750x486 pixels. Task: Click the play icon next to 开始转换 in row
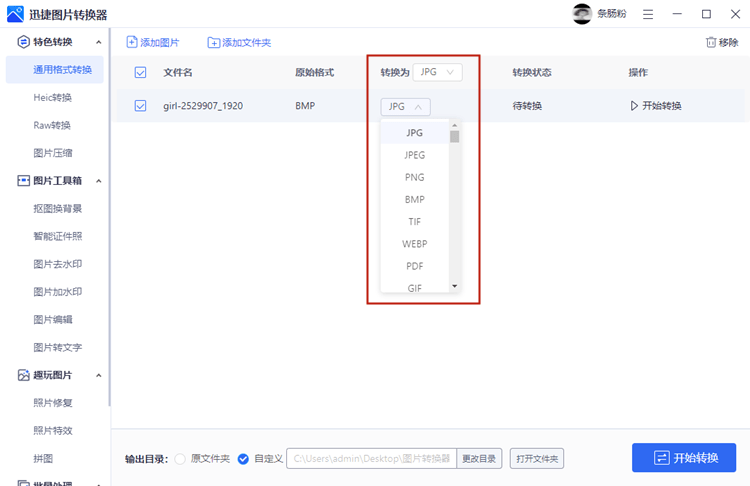(634, 106)
